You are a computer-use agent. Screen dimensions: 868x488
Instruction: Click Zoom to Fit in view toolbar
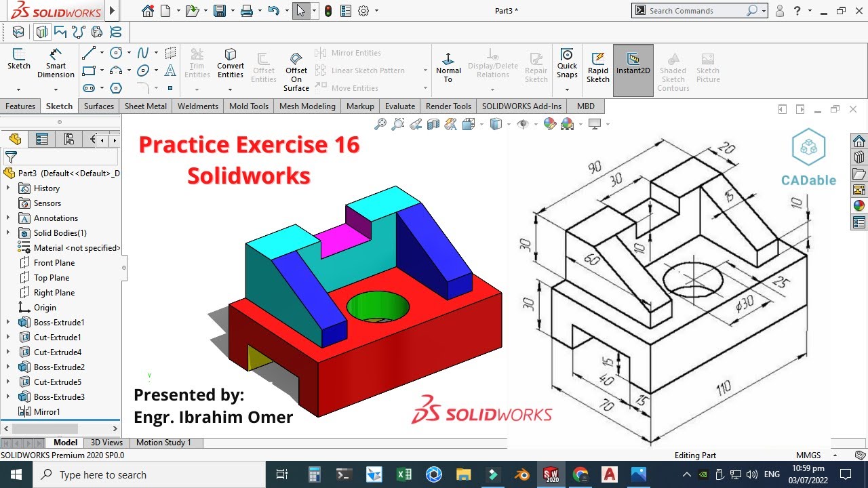coord(380,124)
